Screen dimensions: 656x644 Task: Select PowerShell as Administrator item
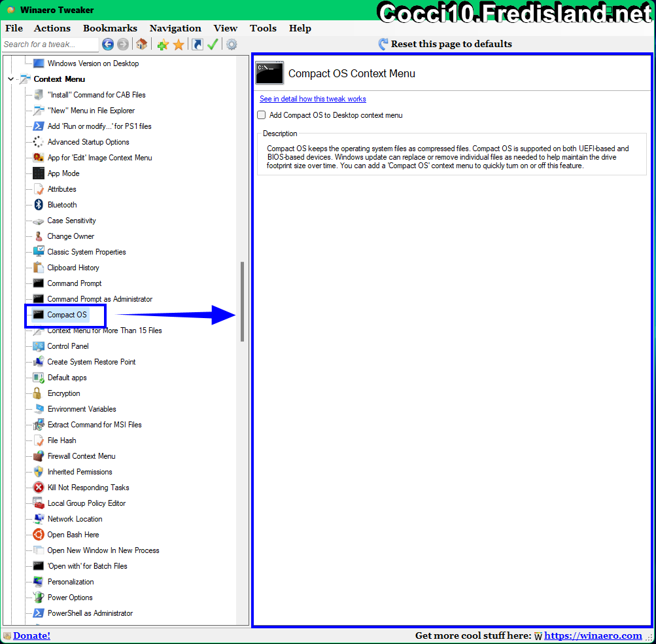click(90, 613)
